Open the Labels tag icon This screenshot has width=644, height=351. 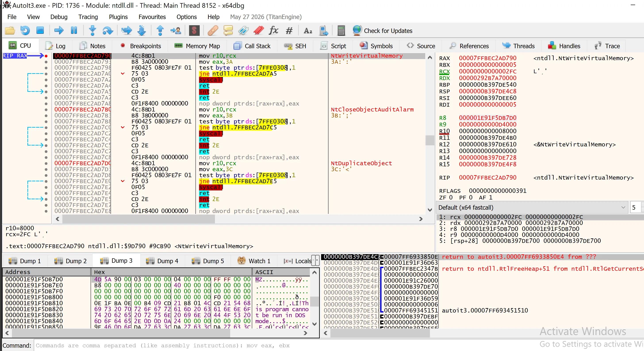pyautogui.click(x=243, y=31)
